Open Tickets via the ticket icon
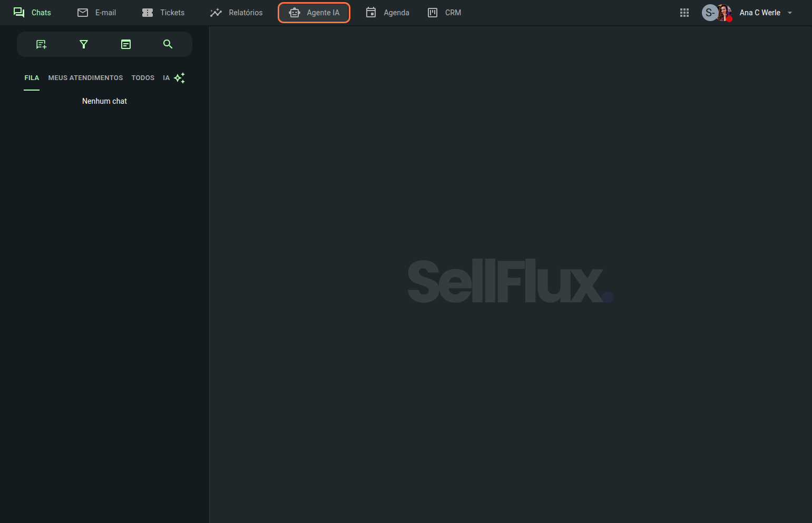The width and height of the screenshot is (812, 523). 148,13
